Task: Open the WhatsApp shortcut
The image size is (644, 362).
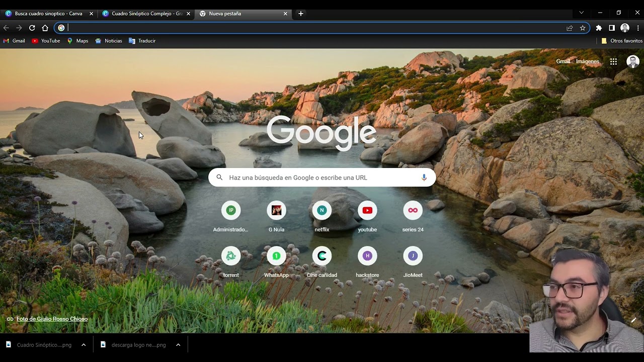Action: pos(276,262)
